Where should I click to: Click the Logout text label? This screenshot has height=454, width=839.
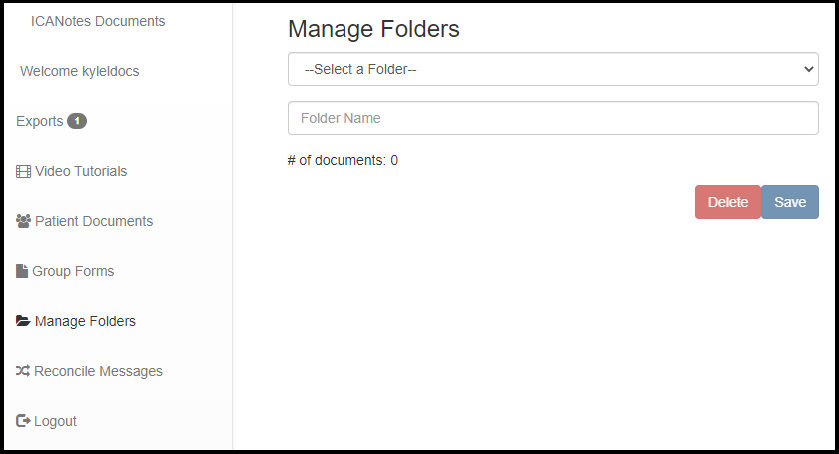pos(55,421)
